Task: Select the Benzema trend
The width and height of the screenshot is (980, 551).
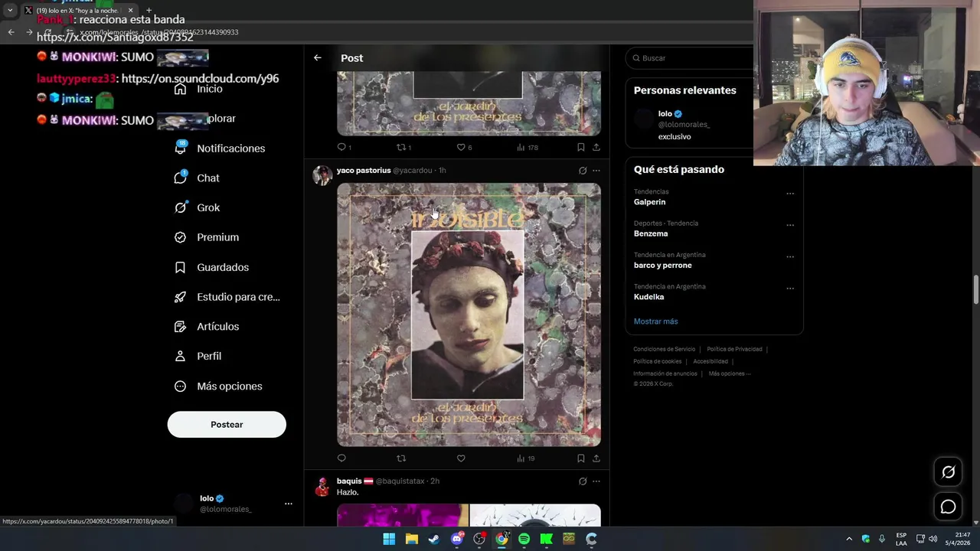Action: (651, 233)
